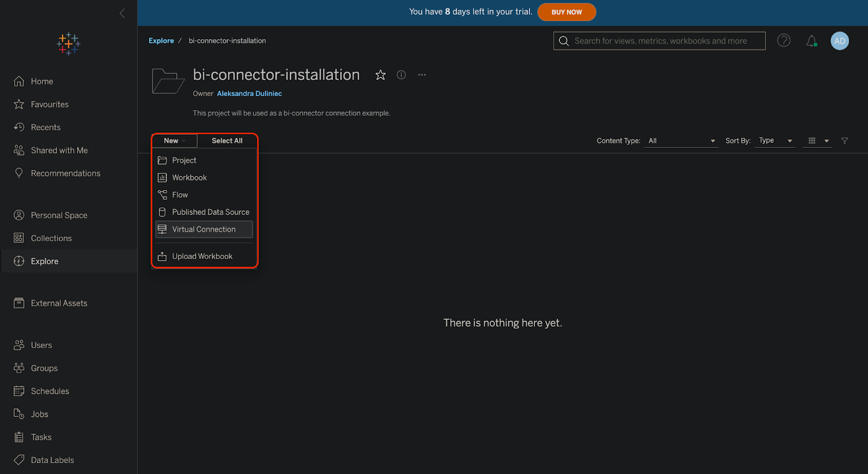The width and height of the screenshot is (868, 474).
Task: Open the Tasks page
Action: point(41,437)
